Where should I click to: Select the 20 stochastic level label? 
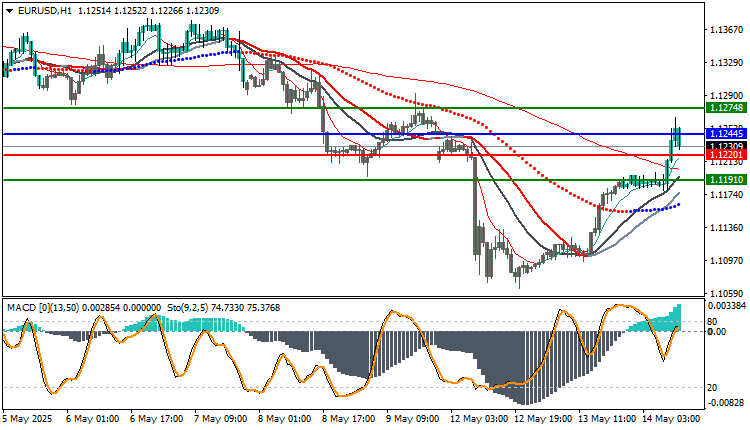[x=712, y=387]
